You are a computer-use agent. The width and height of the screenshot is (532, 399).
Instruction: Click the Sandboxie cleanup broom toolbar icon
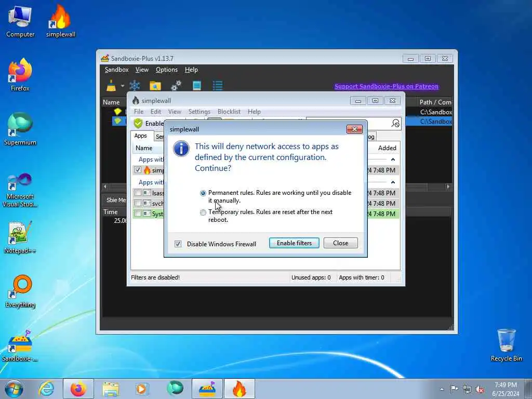(111, 86)
